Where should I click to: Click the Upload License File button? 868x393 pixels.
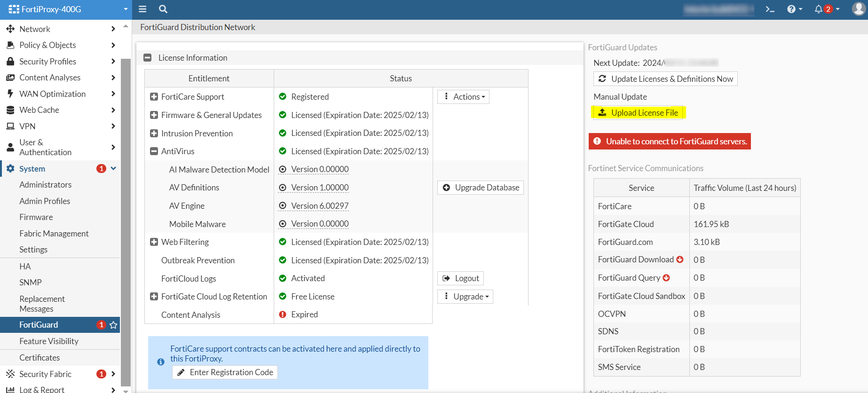click(x=638, y=113)
